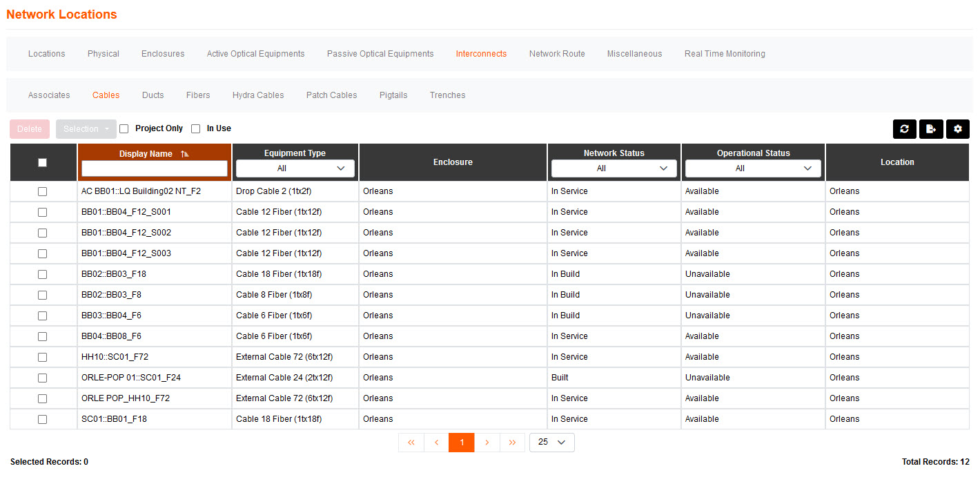The width and height of the screenshot is (980, 484).
Task: Click the Location column header
Action: click(897, 162)
